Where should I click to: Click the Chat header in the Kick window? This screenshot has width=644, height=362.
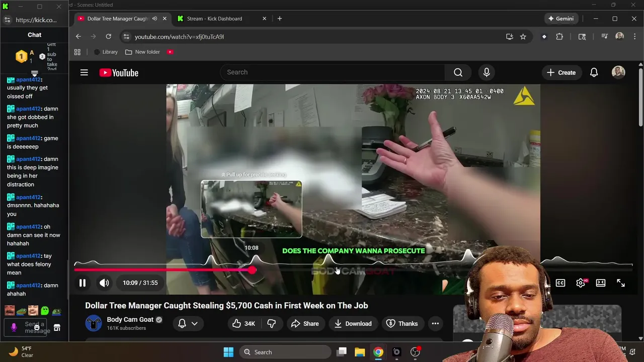click(34, 35)
